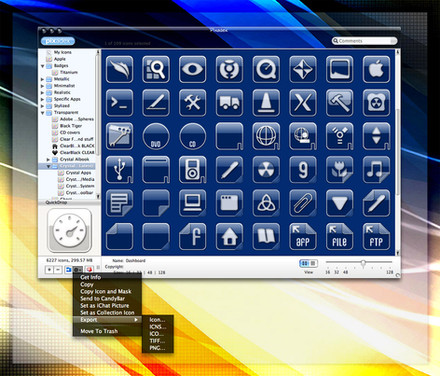Viewport: 440px width, 376px height.
Task: Select the iPod icon
Action: 192,170
